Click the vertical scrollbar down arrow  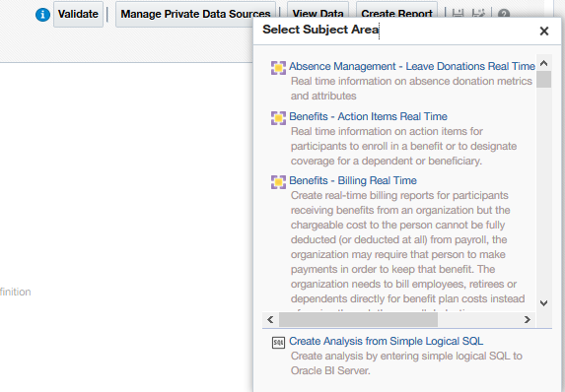(543, 303)
